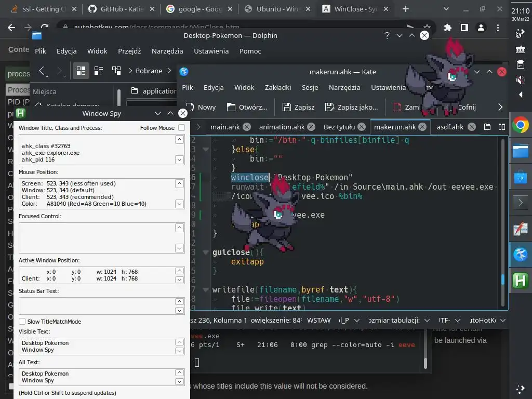
Task: Click WSTAW insert mode indicator
Action: tap(318, 320)
